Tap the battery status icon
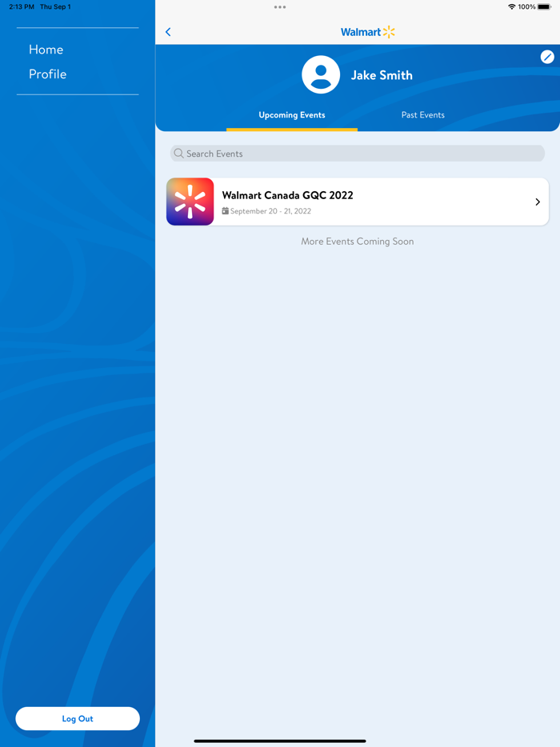Screen dimensions: 560x747 (x=544, y=6)
